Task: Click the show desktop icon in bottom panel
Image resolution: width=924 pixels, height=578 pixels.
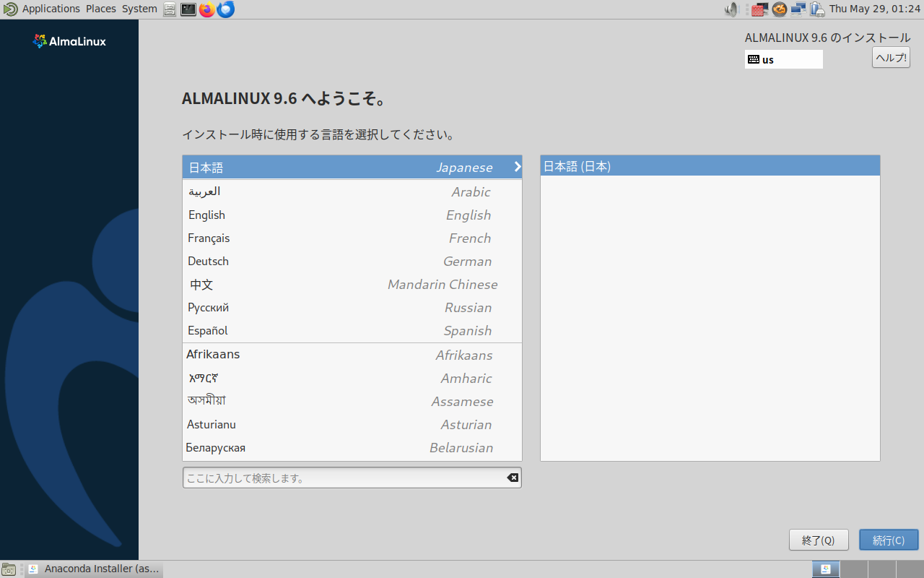Action: [x=9, y=569]
